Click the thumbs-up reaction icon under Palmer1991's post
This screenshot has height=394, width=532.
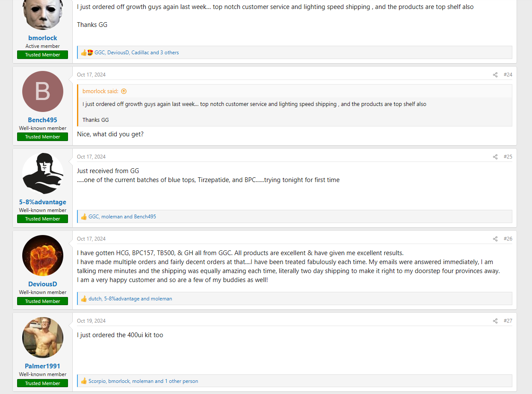point(84,381)
